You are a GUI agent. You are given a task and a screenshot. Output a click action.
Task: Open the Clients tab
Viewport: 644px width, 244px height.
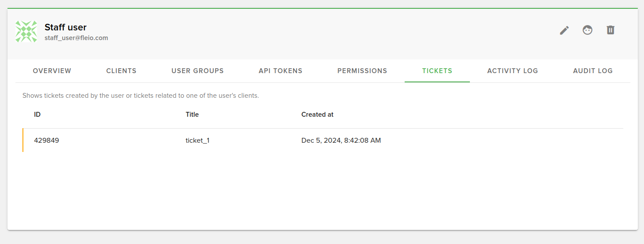tap(121, 71)
